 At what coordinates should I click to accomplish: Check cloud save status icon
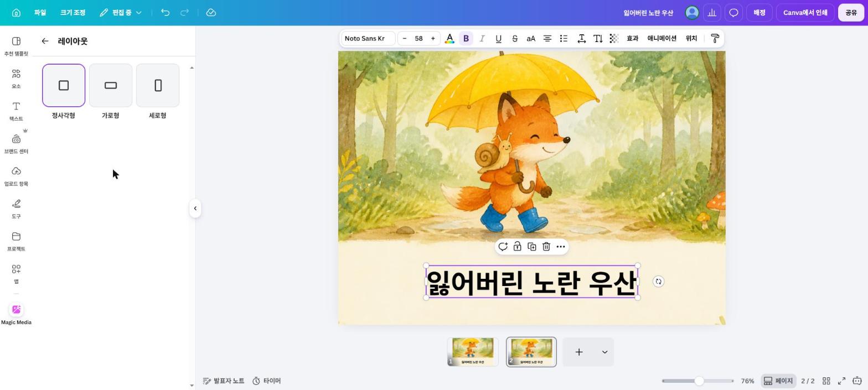[x=211, y=13]
